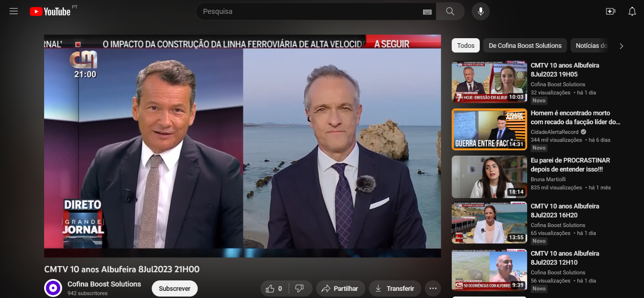Open the more actions ellipsis menu

[x=433, y=288]
